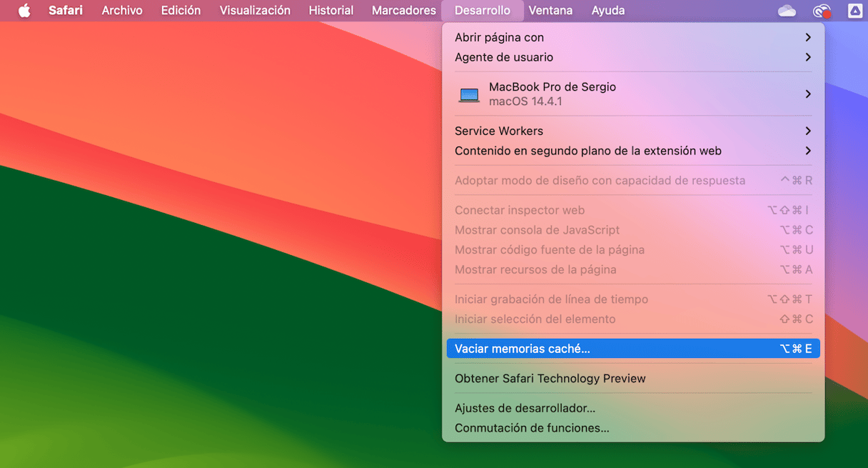Viewport: 868px width, 468px height.
Task: Click Mostrar consola de JavaScript
Action: click(x=633, y=230)
